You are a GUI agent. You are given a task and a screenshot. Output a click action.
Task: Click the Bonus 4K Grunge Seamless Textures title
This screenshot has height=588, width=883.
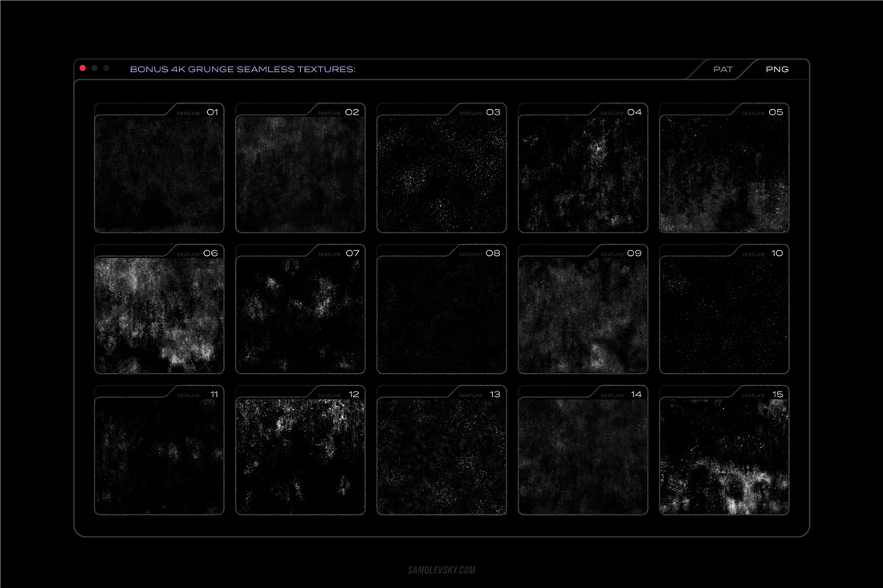pyautogui.click(x=242, y=70)
